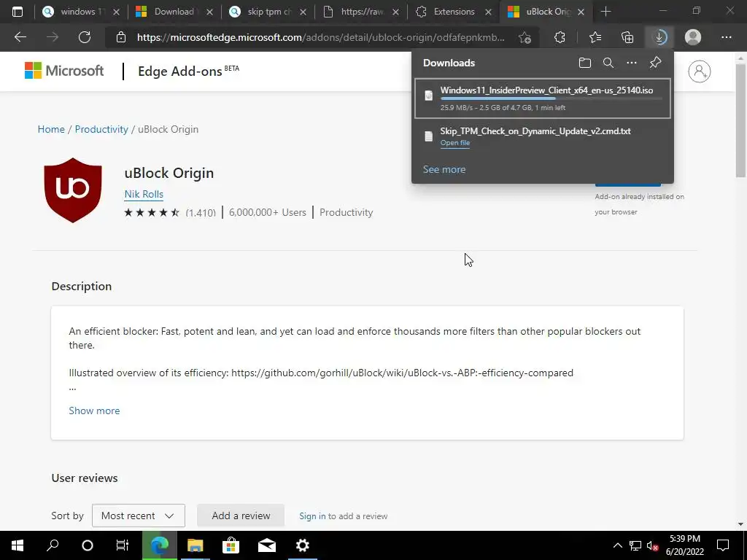
Task: Click the address bar URL
Action: 321,38
